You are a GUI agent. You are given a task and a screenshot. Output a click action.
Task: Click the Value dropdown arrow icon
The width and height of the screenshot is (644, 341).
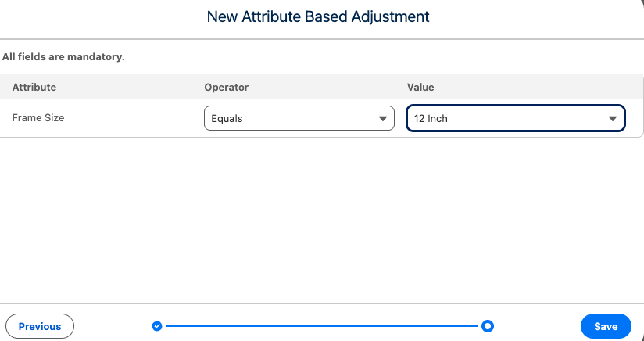click(613, 119)
